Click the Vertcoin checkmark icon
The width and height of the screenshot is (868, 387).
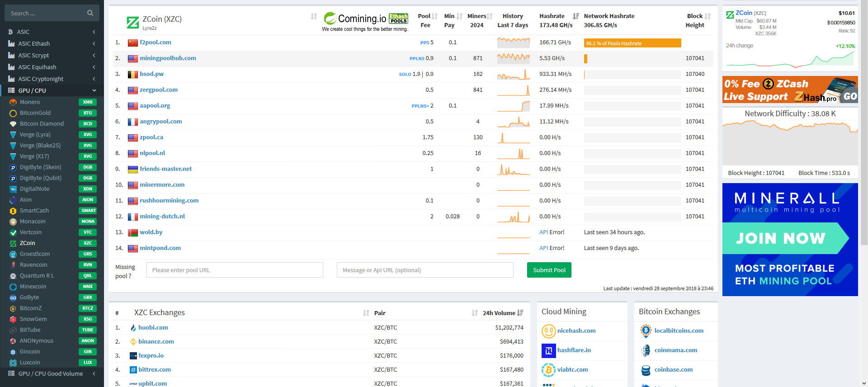(13, 232)
